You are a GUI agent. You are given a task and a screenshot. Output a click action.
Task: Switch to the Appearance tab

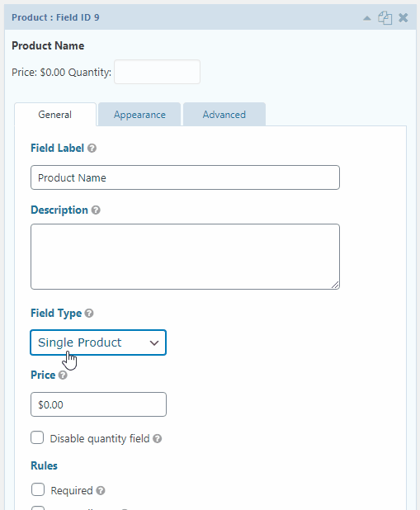139,115
